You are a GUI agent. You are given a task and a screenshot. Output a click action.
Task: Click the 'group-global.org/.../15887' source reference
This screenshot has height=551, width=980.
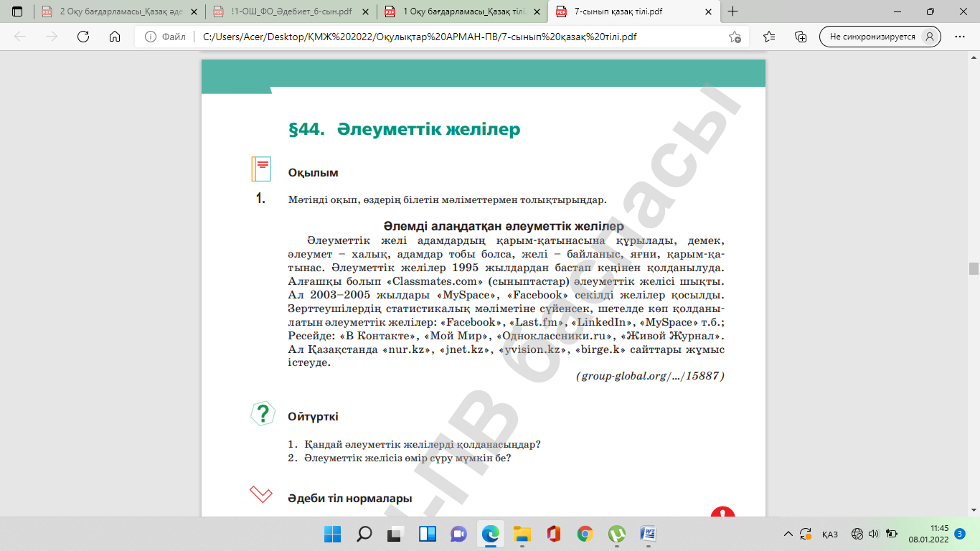click(650, 376)
